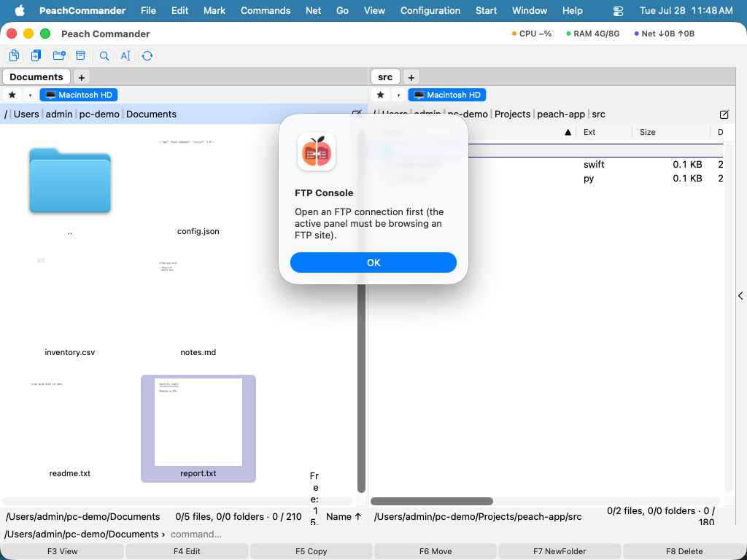Select the notes.md file label
The image size is (747, 560).
[198, 352]
